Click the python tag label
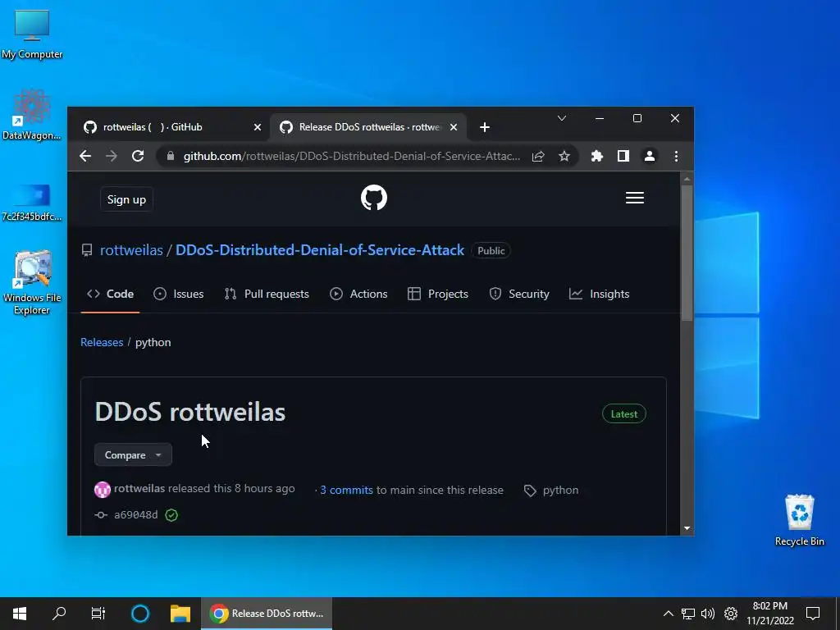Viewport: 840px width, 630px height. click(560, 491)
